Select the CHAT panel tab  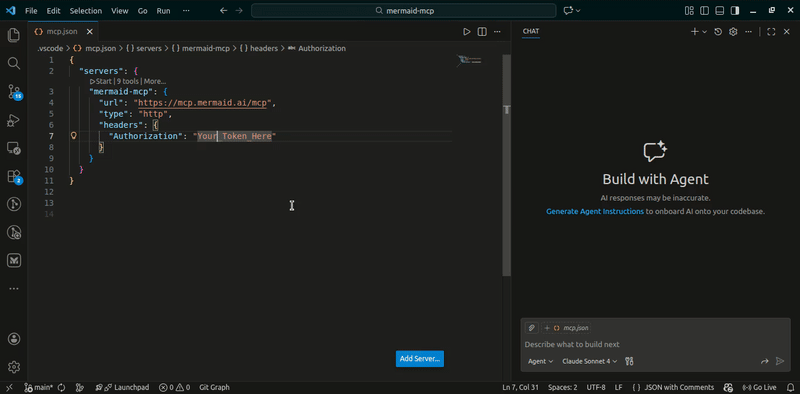531,32
